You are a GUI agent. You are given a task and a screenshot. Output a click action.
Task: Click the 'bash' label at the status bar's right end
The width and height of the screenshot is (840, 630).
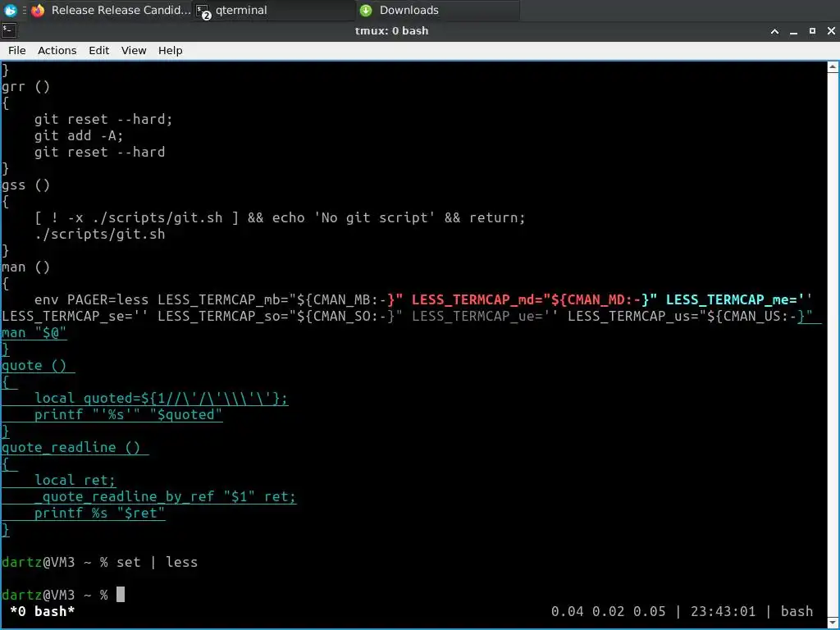pos(797,611)
